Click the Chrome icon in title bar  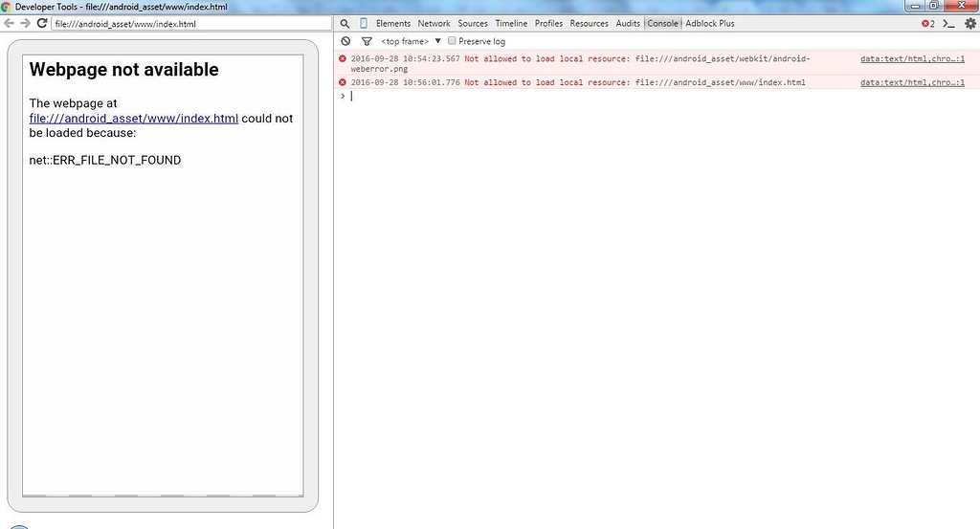pyautogui.click(x=7, y=7)
